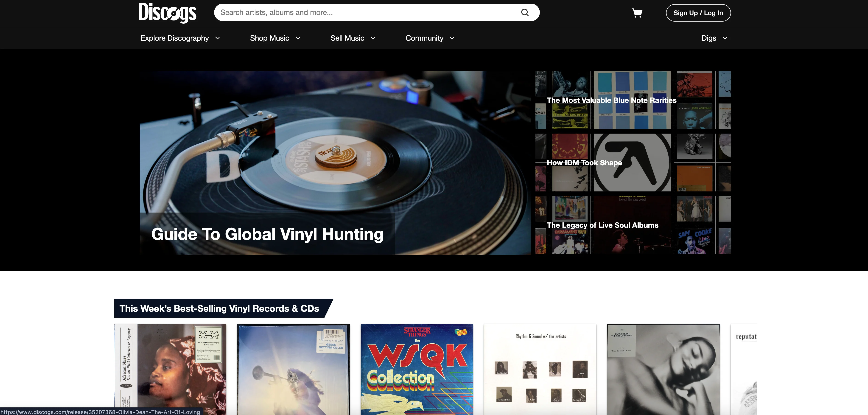Image resolution: width=868 pixels, height=415 pixels.
Task: Click the search magnifying glass icon
Action: 525,12
